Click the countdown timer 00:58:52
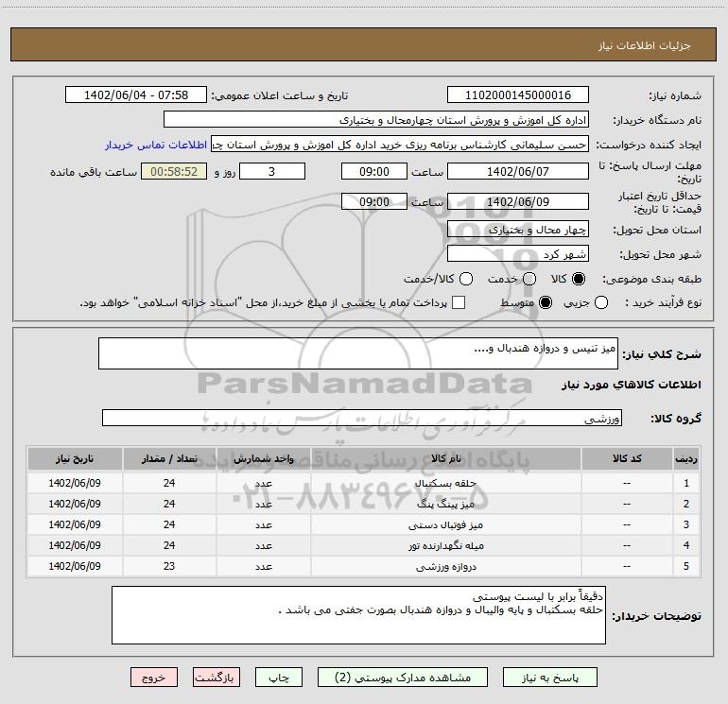Viewport: 728px width, 704px height. point(174,171)
